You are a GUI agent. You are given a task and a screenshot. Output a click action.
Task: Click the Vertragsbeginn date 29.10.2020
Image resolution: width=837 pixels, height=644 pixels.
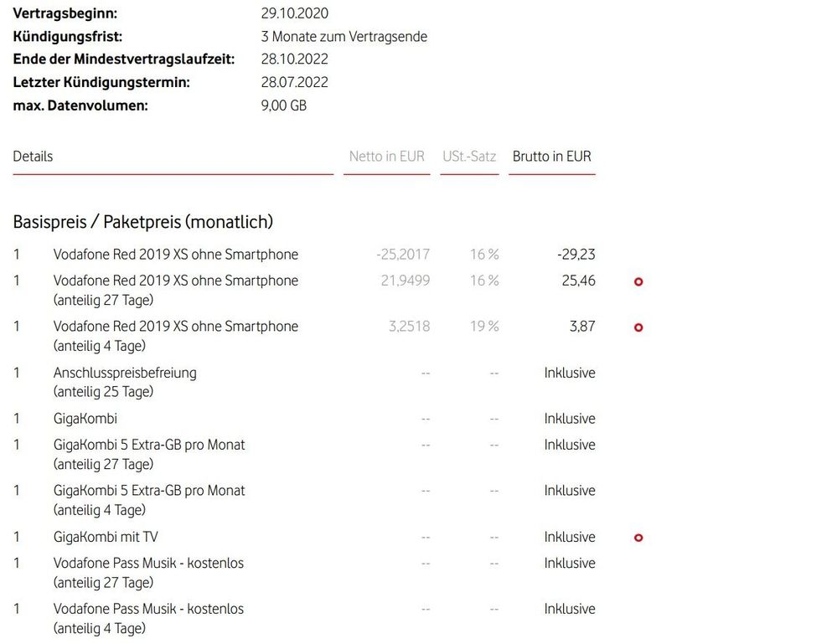coord(295,13)
